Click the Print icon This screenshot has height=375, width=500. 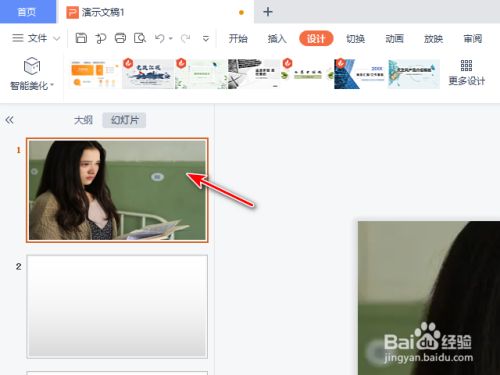[x=120, y=38]
